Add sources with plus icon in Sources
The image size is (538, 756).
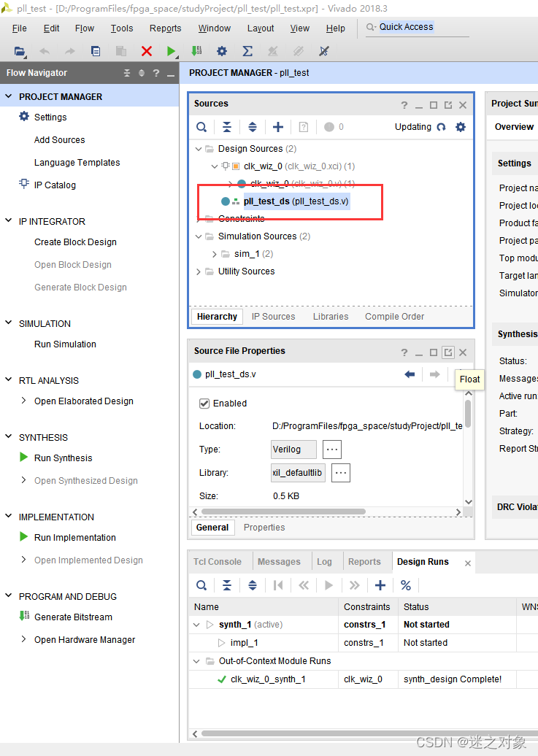tap(278, 127)
